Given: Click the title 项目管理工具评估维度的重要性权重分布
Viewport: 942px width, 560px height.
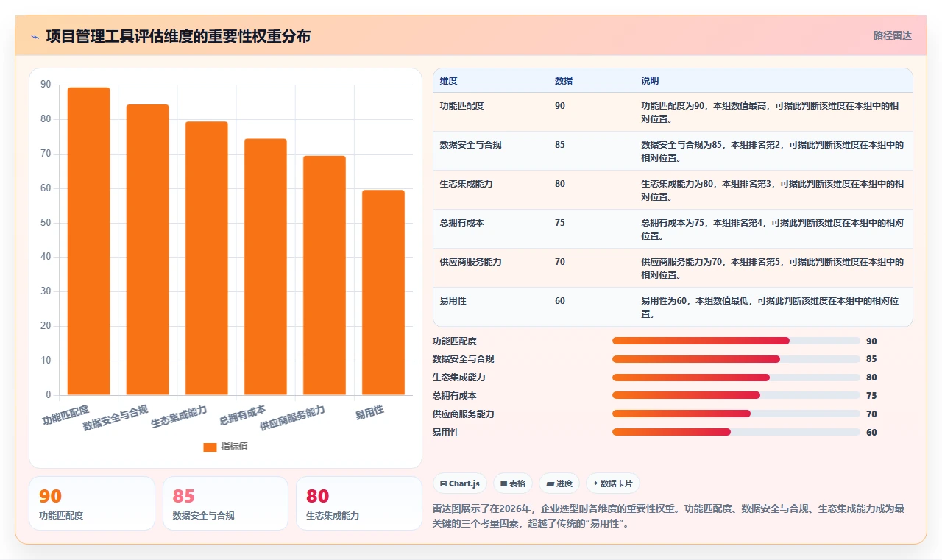Looking at the screenshot, I should [x=178, y=36].
